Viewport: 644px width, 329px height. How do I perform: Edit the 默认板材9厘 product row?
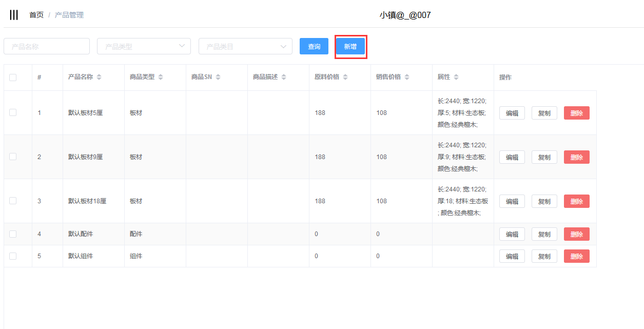[x=512, y=157]
